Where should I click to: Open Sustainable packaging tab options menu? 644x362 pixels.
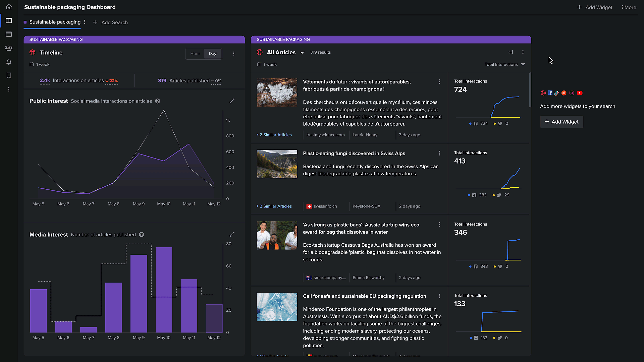pos(85,22)
